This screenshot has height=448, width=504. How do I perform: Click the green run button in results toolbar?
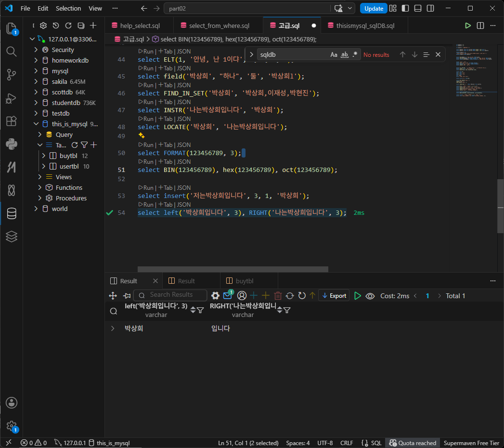358,296
